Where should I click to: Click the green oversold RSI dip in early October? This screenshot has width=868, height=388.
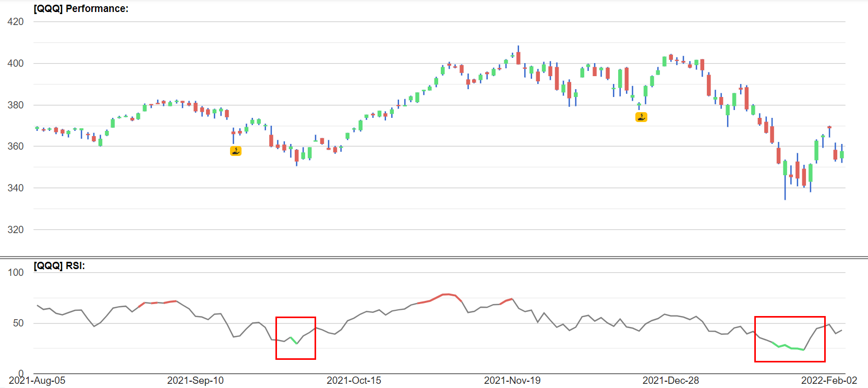[294, 340]
